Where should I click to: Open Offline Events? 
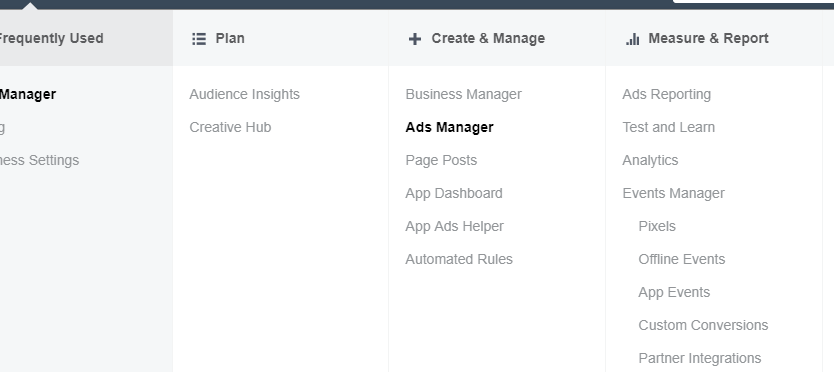tap(681, 259)
